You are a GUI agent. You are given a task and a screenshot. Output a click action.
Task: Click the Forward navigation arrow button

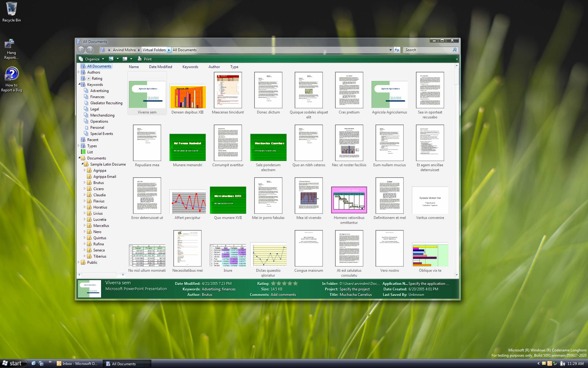(x=90, y=50)
